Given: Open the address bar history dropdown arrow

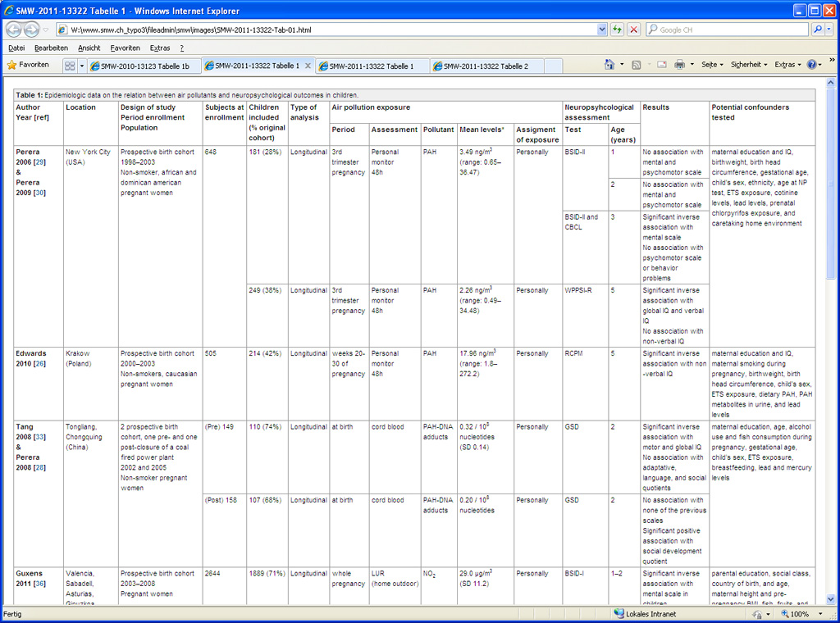Looking at the screenshot, I should [602, 30].
